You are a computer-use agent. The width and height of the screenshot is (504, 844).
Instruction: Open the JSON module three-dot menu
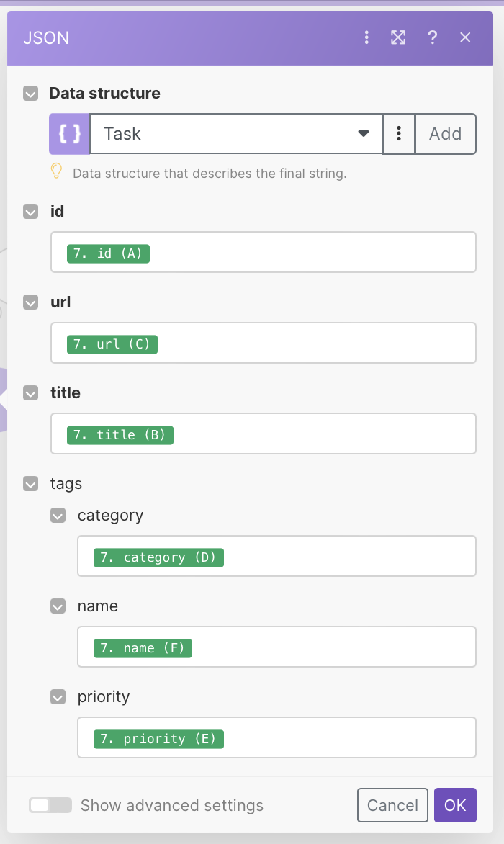(x=366, y=37)
